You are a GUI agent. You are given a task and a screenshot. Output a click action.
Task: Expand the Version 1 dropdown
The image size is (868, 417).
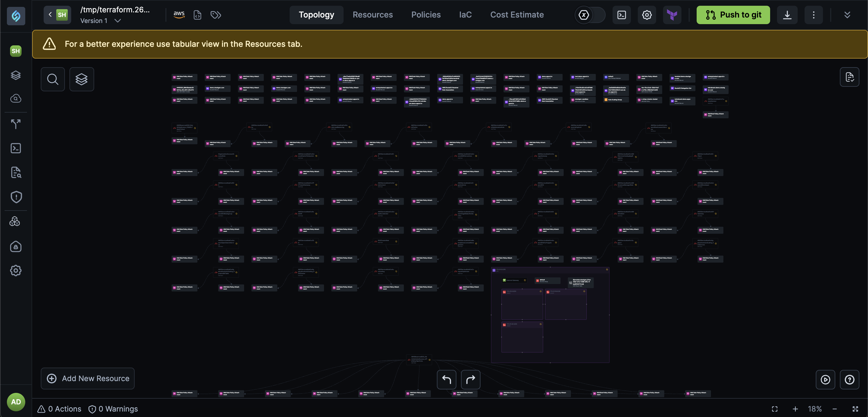pyautogui.click(x=118, y=21)
